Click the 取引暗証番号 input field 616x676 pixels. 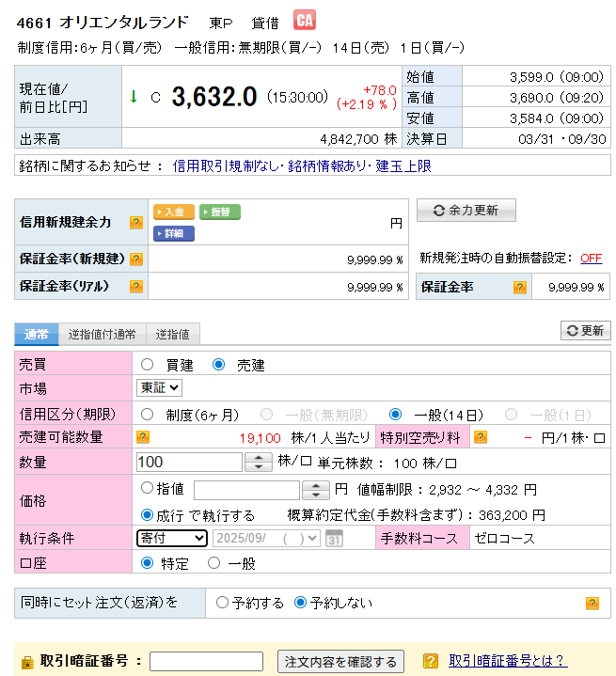[206, 661]
